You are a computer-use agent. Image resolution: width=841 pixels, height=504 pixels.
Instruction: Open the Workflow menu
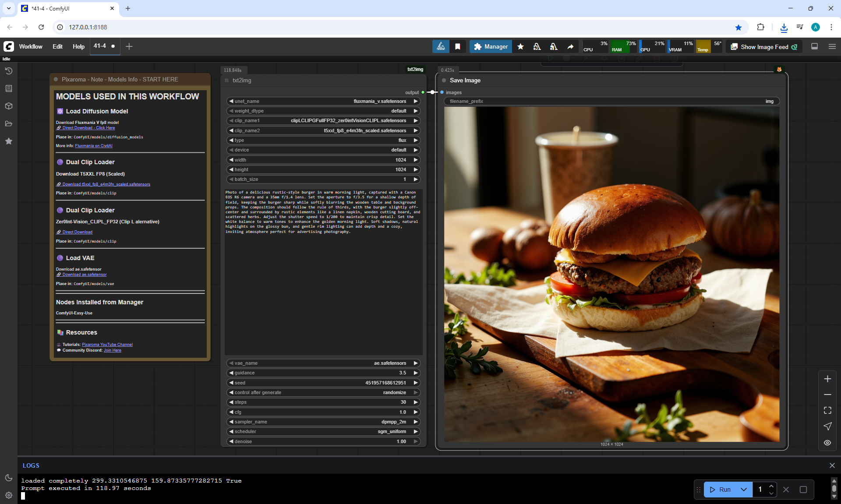point(31,46)
